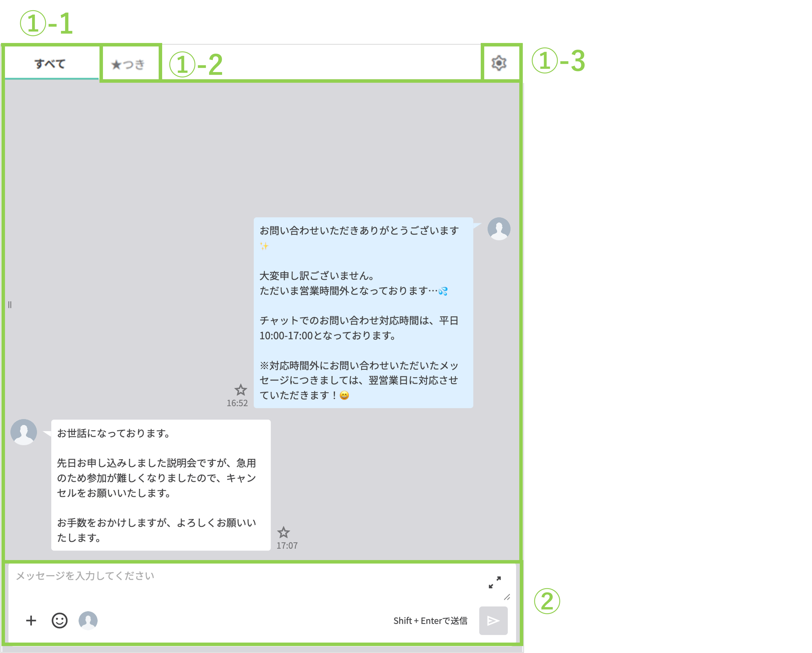The image size is (812, 653).
Task: Open the emoji picker smiley icon
Action: click(x=59, y=620)
